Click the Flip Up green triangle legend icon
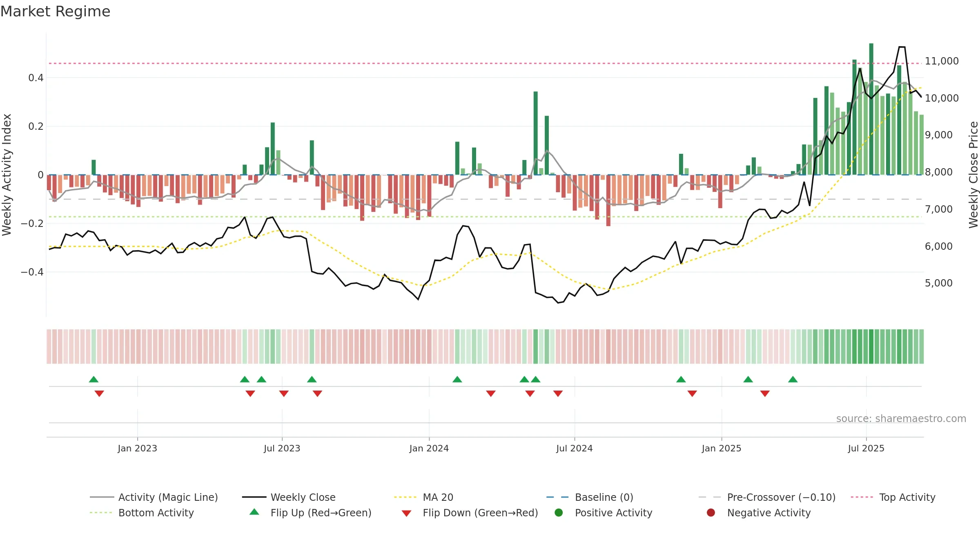980x551 pixels. (254, 512)
